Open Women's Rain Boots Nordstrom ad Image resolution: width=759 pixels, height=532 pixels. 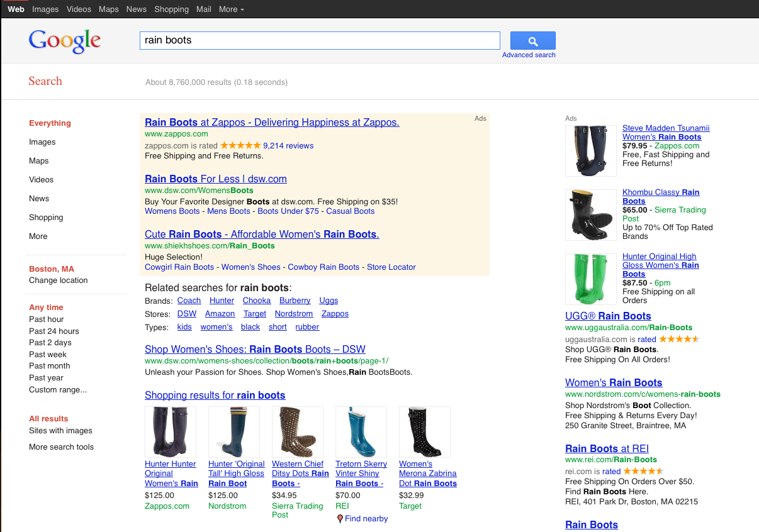pyautogui.click(x=614, y=383)
